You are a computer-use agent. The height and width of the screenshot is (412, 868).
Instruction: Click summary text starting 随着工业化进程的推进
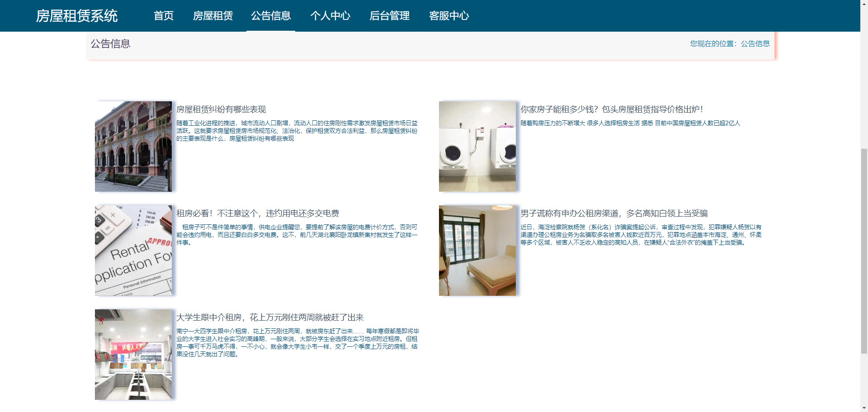coord(297,131)
